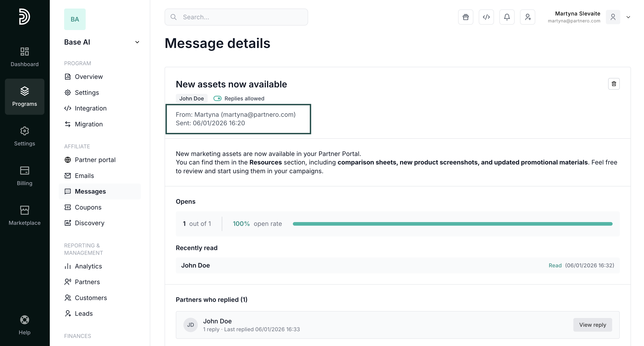This screenshot has height=346, width=644.
Task: Open Marketplace from the left sidebar
Action: tap(24, 216)
